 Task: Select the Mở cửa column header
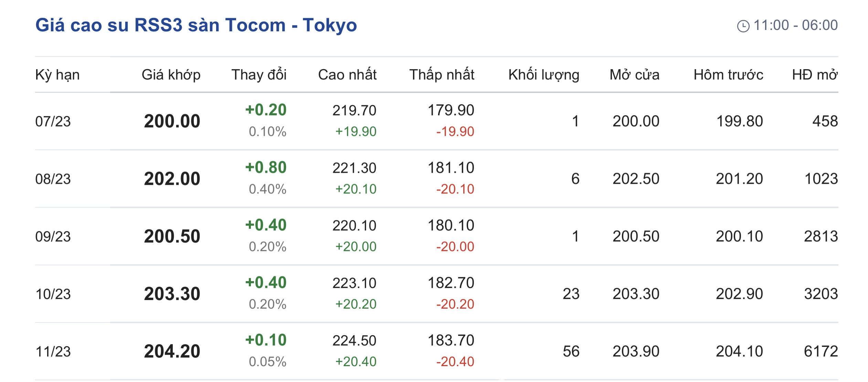point(634,75)
